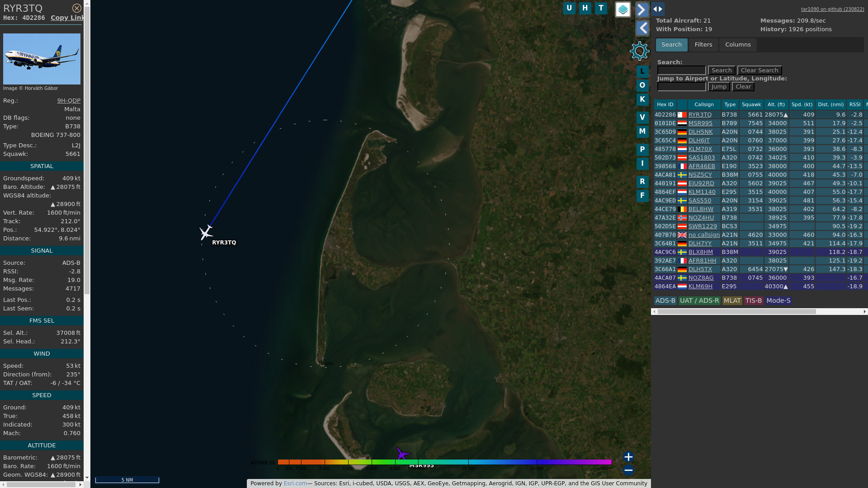Zoom out with the minus button
Screen dimensions: 868x488
click(x=628, y=470)
